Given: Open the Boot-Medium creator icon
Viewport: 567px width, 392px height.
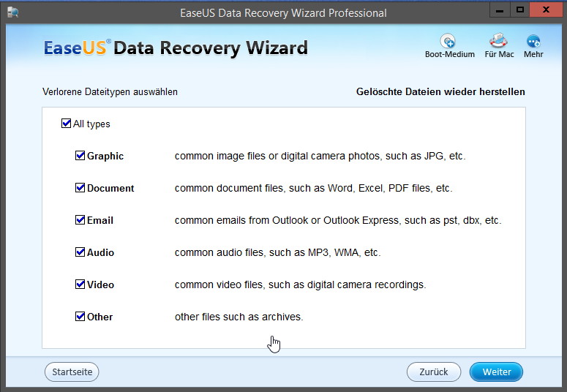Looking at the screenshot, I should click(x=448, y=41).
